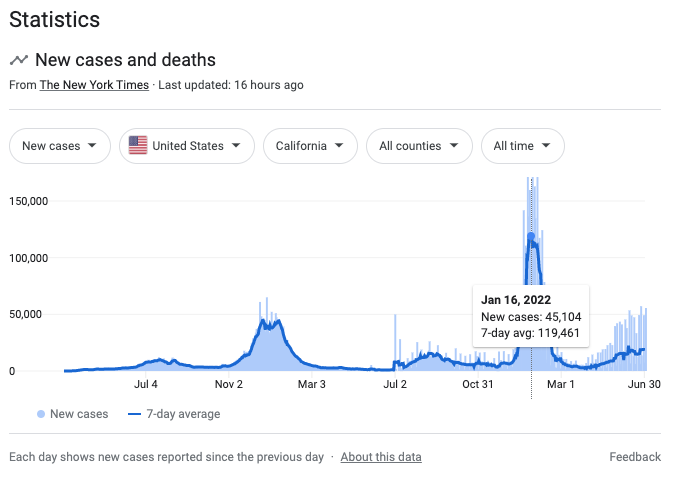Open the California state dropdown
676x479 pixels.
point(310,146)
